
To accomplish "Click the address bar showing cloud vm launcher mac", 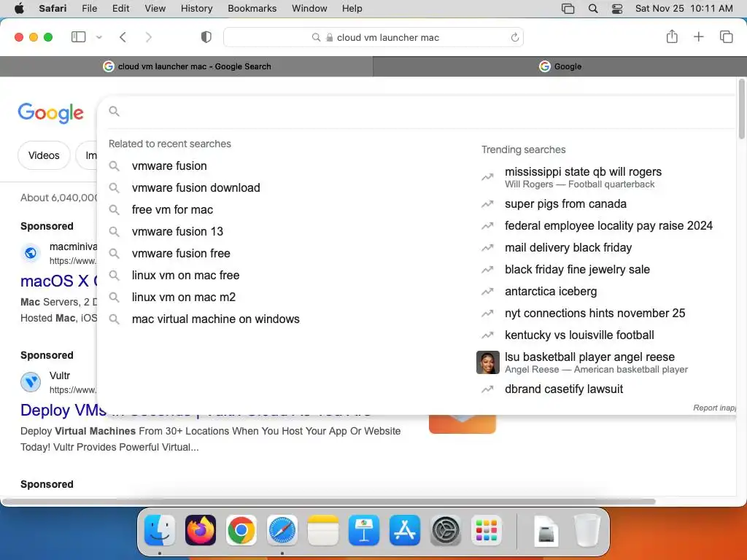I will tap(373, 37).
